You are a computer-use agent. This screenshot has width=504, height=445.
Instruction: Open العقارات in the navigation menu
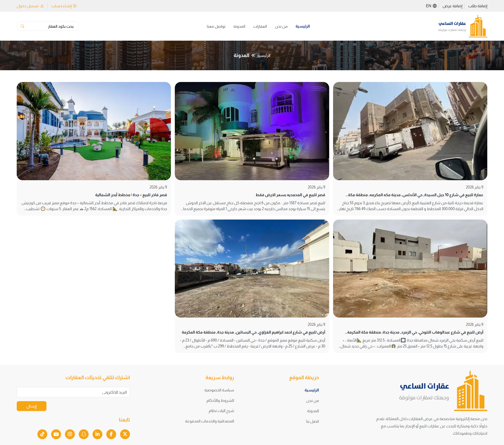click(260, 26)
